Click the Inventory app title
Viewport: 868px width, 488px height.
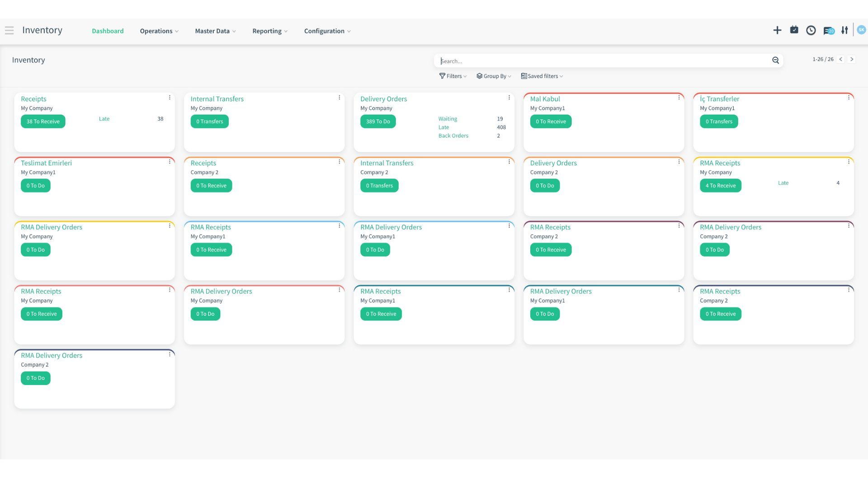42,30
